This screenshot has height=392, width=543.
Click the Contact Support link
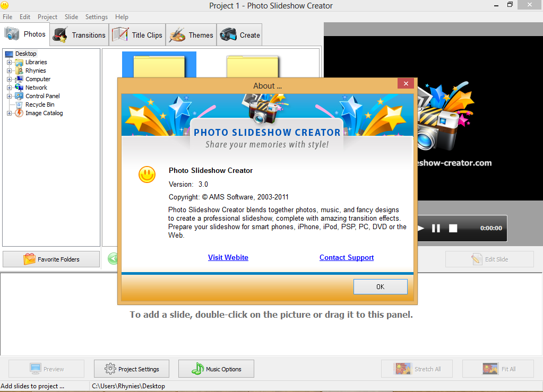pos(347,257)
